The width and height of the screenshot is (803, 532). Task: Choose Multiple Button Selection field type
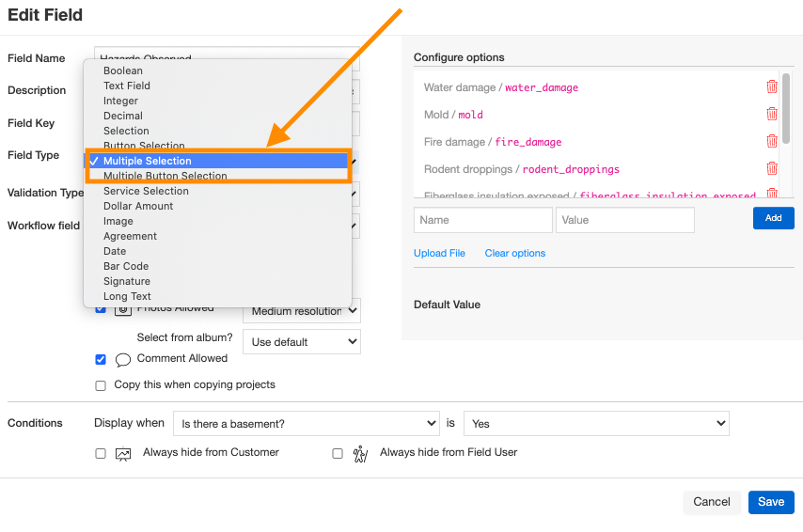[x=165, y=176]
